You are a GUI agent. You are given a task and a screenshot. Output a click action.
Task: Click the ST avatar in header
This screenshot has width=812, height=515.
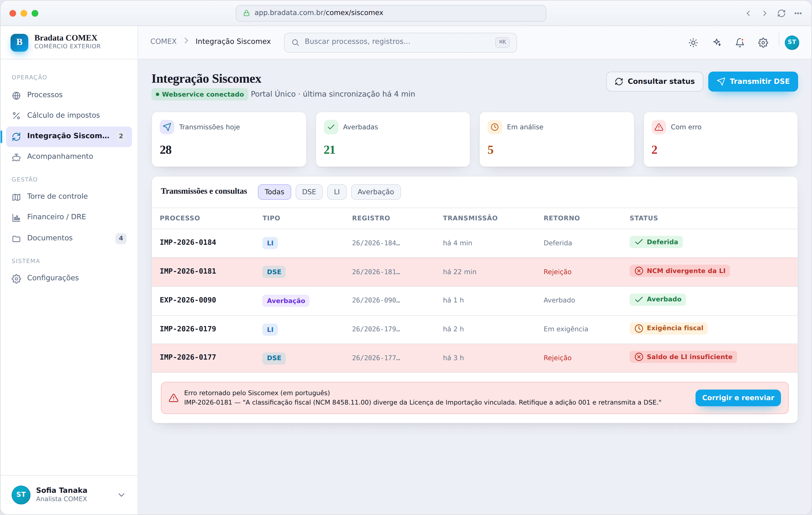(792, 42)
